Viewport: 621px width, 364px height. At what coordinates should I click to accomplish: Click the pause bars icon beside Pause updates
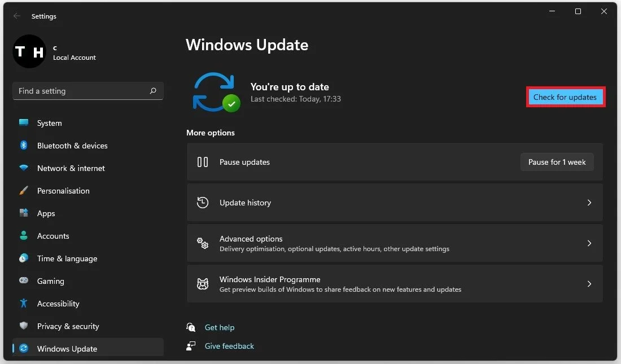(202, 162)
